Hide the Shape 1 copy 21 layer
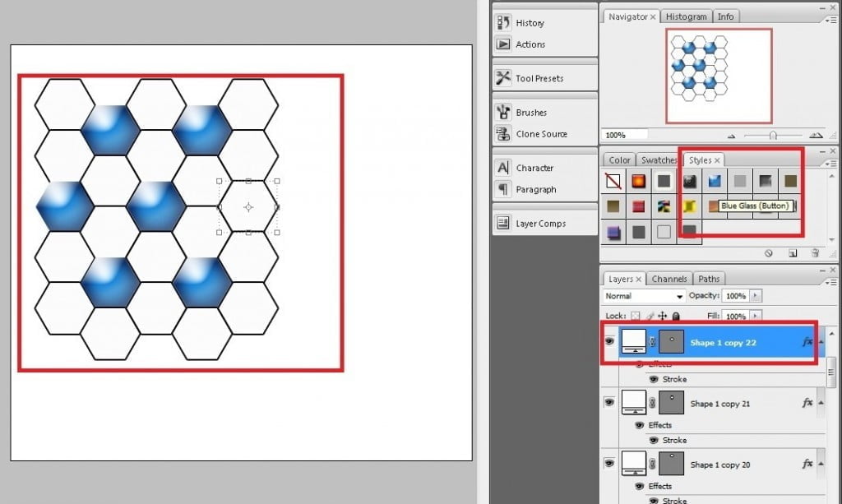Viewport: 842px width, 504px height. [x=609, y=402]
